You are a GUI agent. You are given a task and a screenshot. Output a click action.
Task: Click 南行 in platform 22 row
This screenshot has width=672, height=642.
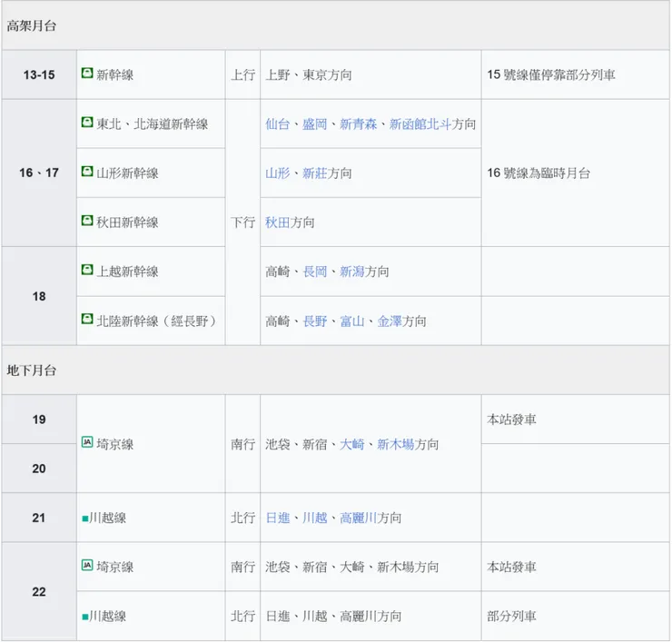pos(242,567)
